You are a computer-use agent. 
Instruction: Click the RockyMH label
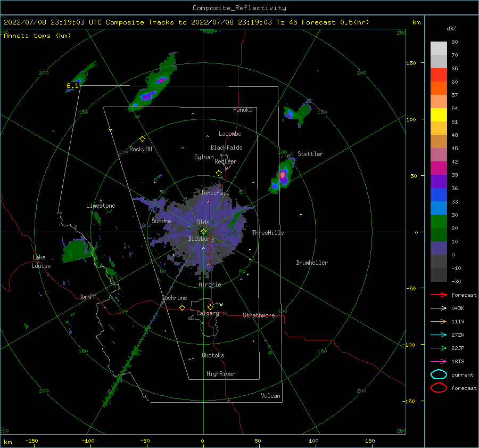click(x=141, y=149)
